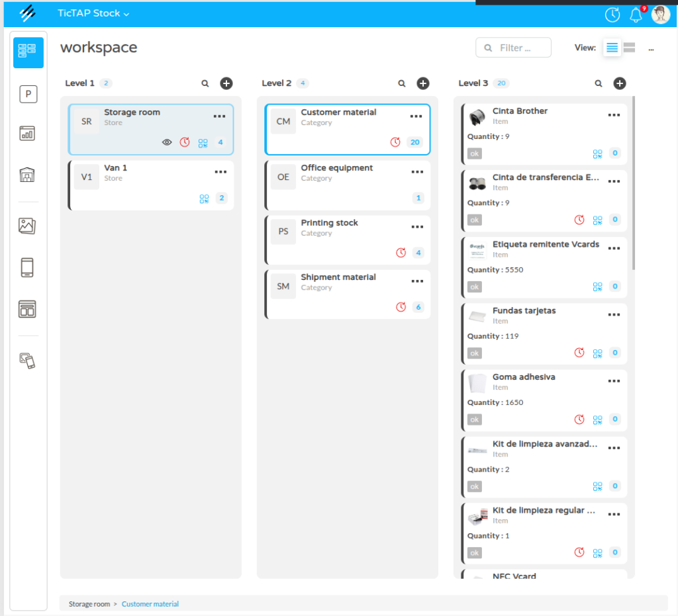The width and height of the screenshot is (678, 616).
Task: Open the chart reports sidebar icon
Action: pos(28,134)
